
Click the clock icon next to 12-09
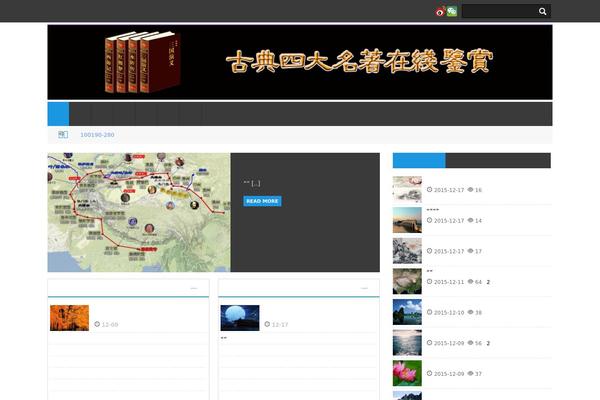[x=97, y=324]
